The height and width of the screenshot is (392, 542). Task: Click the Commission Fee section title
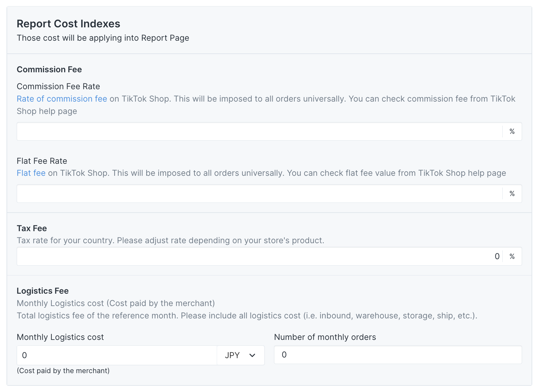tap(49, 69)
